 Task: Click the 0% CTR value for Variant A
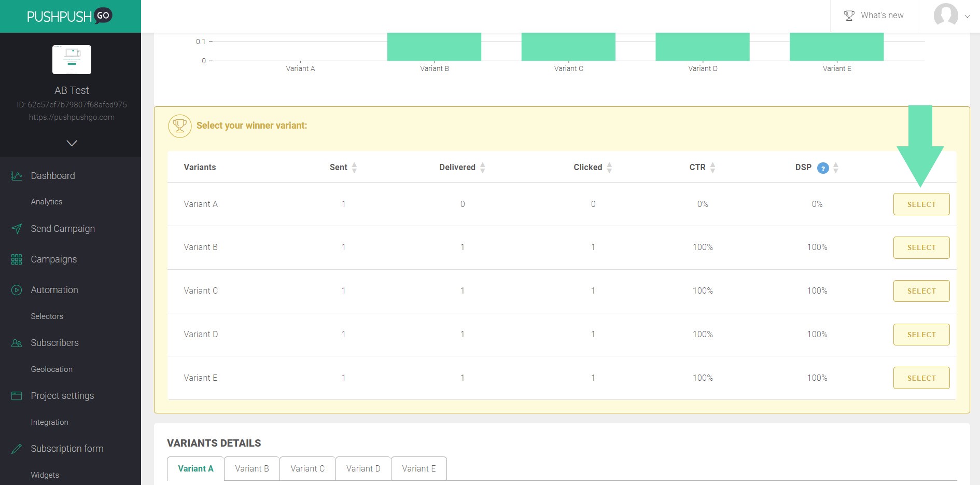703,204
